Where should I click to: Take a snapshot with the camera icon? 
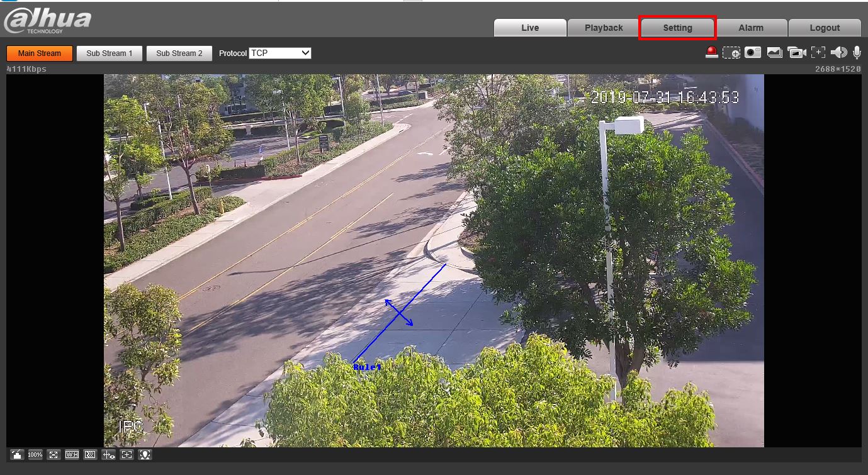[x=753, y=53]
